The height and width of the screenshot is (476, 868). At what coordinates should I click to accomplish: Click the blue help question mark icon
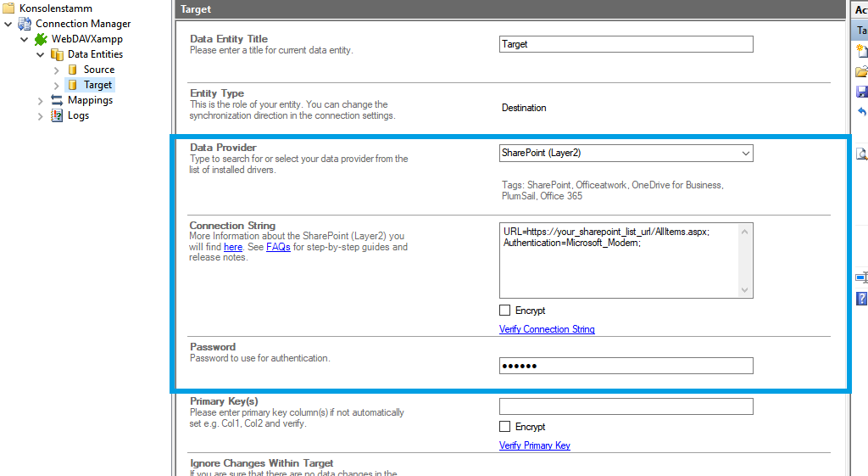[862, 299]
